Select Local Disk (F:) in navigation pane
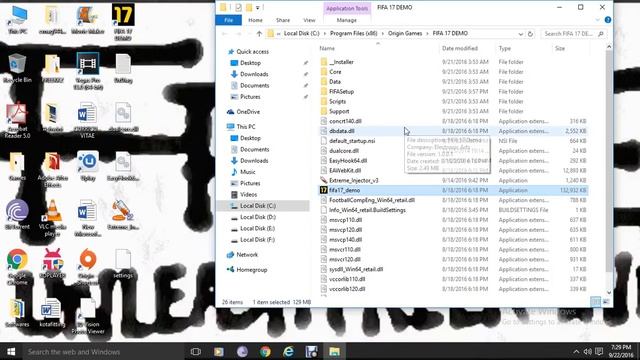 (x=257, y=240)
